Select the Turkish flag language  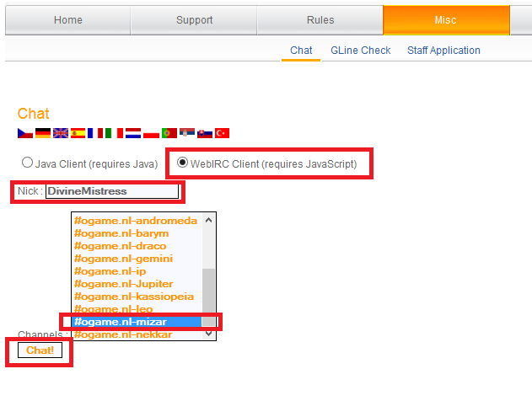[223, 133]
